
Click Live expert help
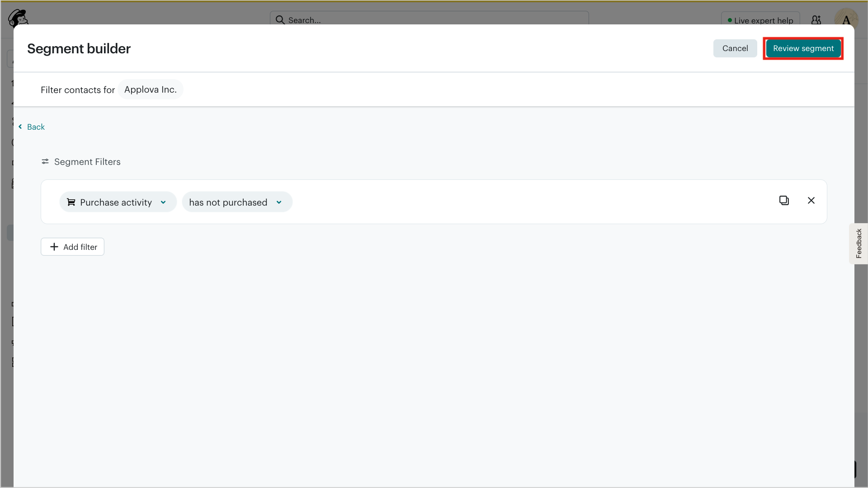(x=760, y=20)
